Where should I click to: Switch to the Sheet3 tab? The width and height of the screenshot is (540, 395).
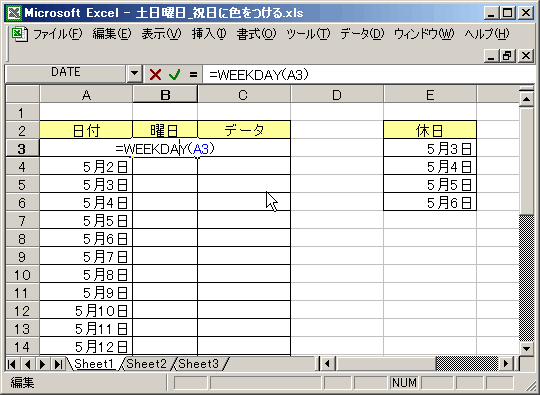[198, 364]
